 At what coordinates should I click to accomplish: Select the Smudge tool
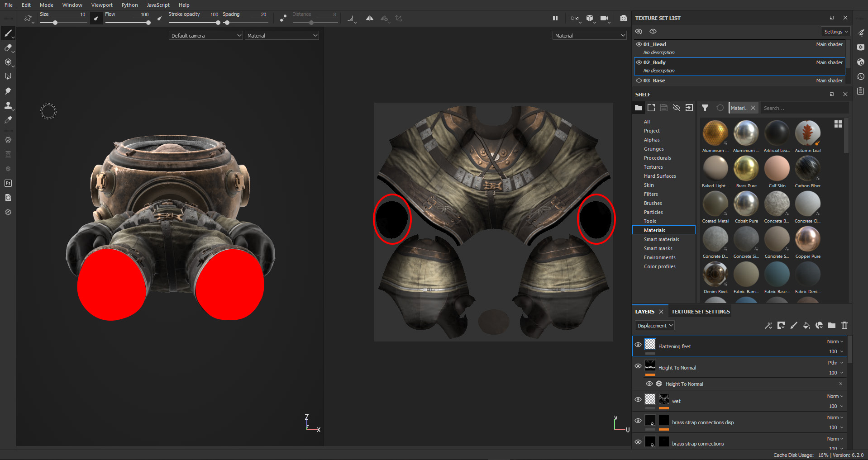point(8,91)
